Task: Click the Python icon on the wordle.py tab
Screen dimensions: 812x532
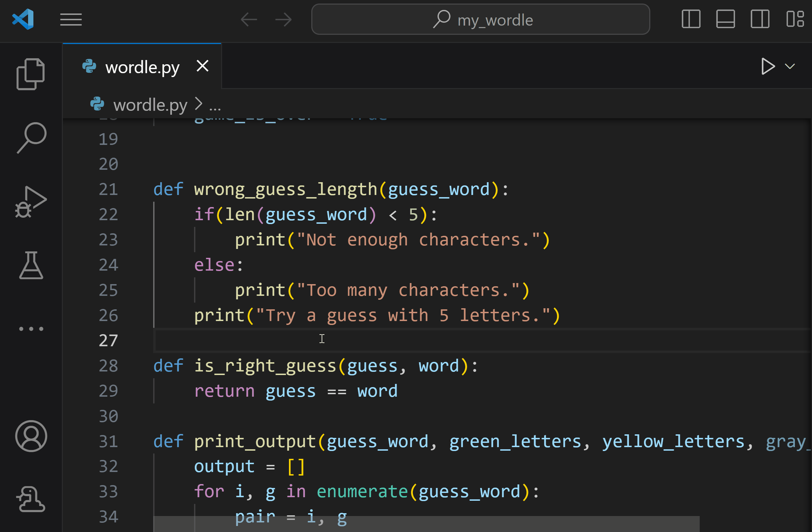Action: [x=90, y=66]
